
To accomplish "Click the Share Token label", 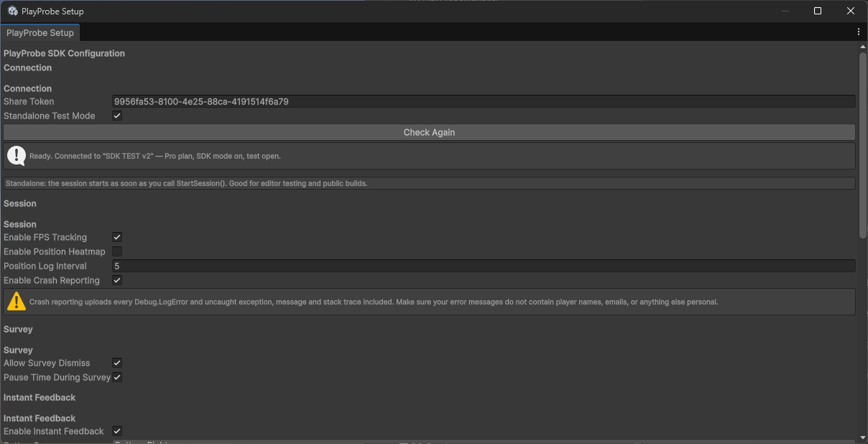I will pyautogui.click(x=29, y=101).
